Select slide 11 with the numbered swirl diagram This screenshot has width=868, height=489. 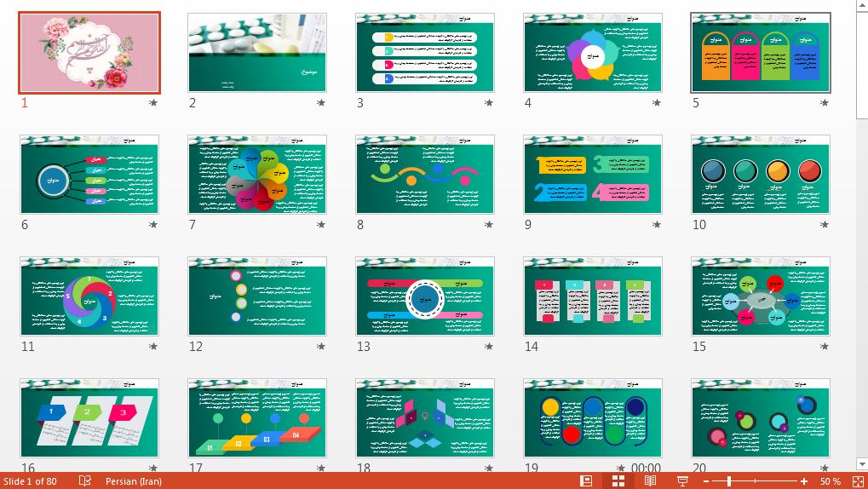pos(89,296)
